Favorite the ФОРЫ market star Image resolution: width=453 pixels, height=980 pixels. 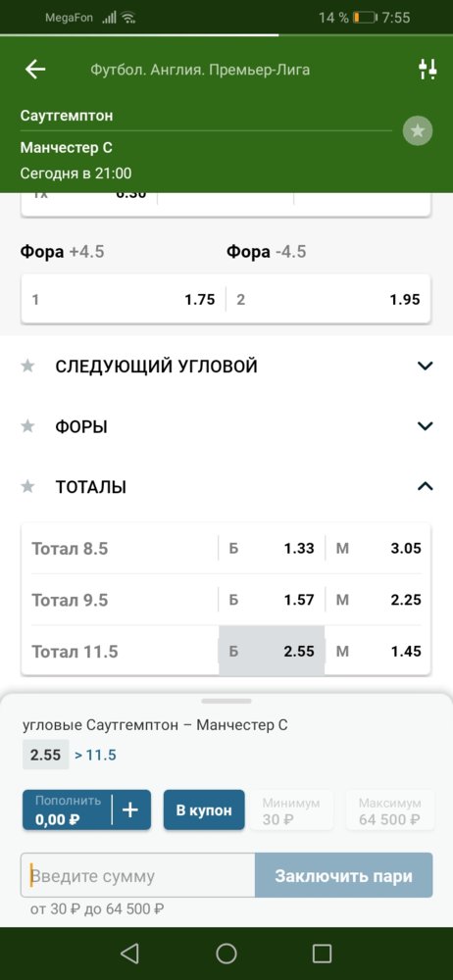(27, 426)
